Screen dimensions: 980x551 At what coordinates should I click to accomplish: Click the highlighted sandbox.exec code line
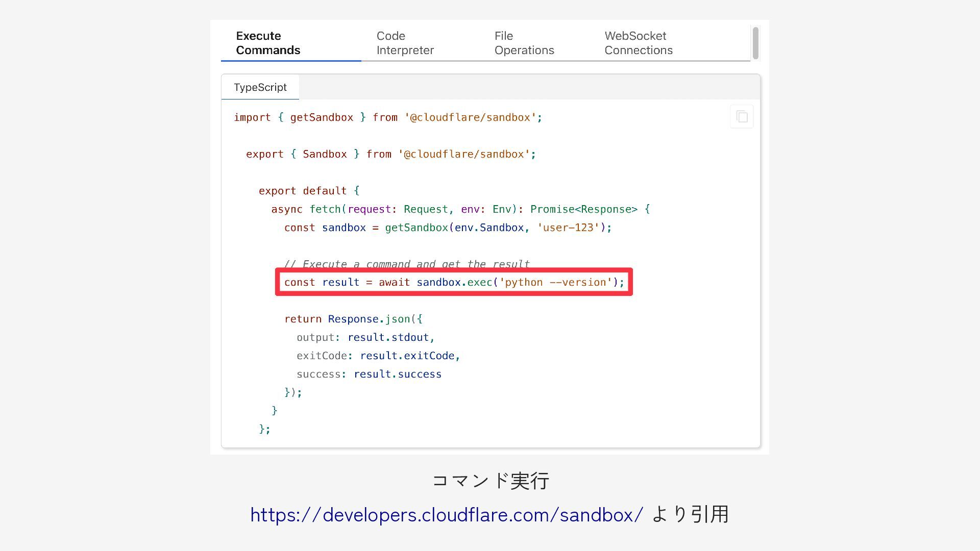454,282
